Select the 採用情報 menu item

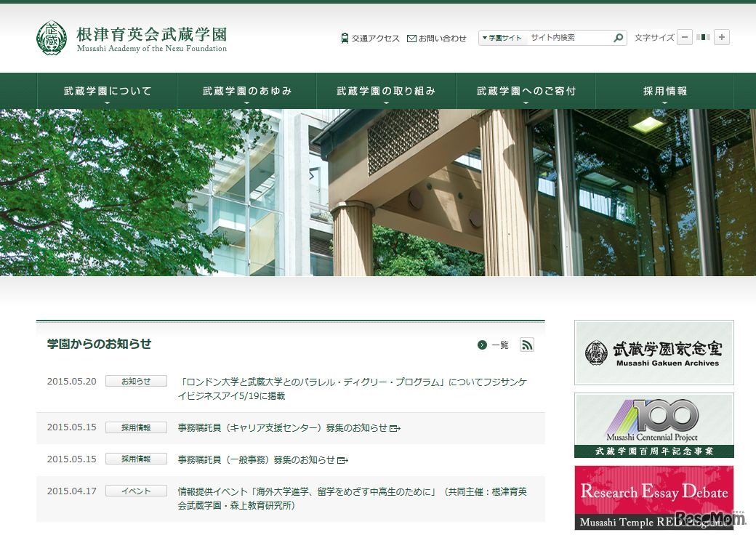664,90
